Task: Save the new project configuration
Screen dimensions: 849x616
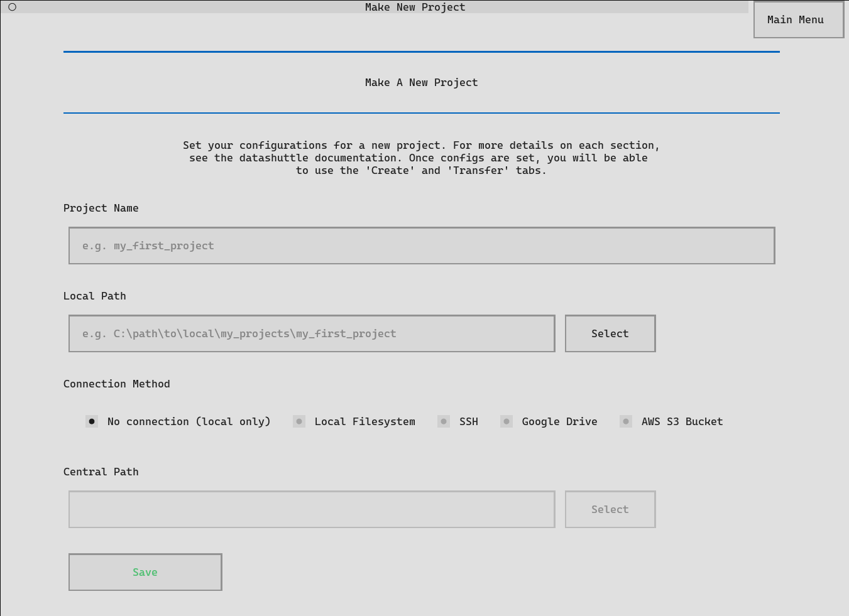Action: click(145, 572)
